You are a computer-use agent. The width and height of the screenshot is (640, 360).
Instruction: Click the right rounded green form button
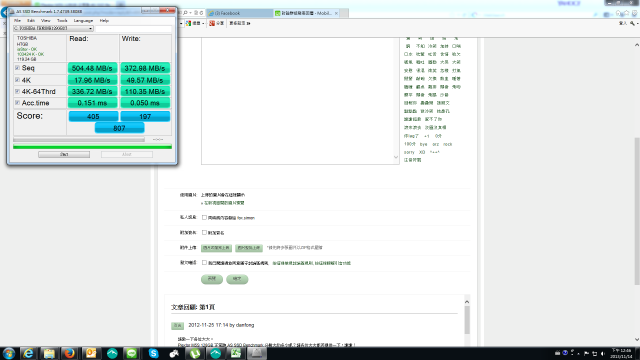[237, 279]
